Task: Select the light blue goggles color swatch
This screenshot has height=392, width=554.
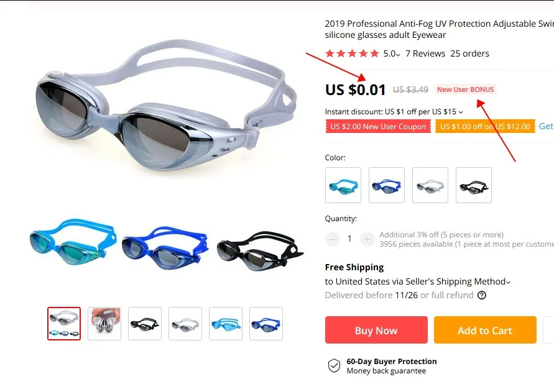Action: 343,185
